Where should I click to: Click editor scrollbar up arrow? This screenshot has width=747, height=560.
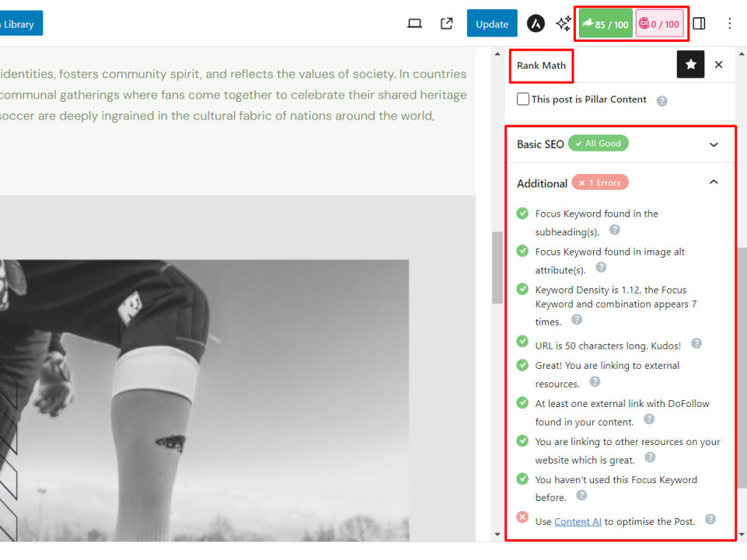497,54
